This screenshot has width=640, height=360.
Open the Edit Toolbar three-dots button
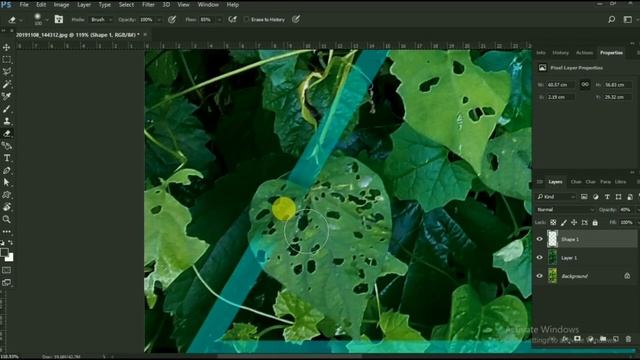[x=7, y=231]
